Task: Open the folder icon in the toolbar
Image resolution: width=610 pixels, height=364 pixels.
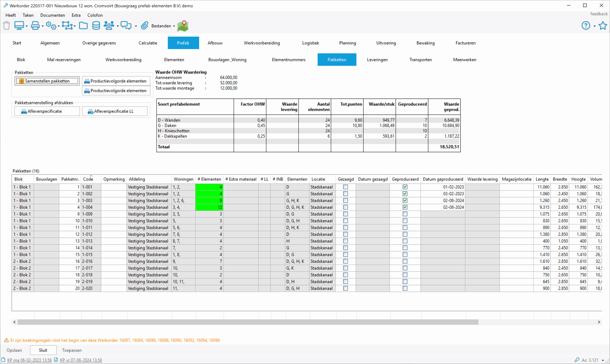Action: click(x=83, y=25)
